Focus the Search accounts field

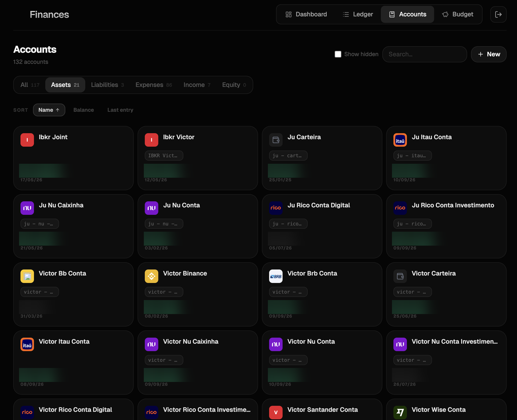pos(425,54)
